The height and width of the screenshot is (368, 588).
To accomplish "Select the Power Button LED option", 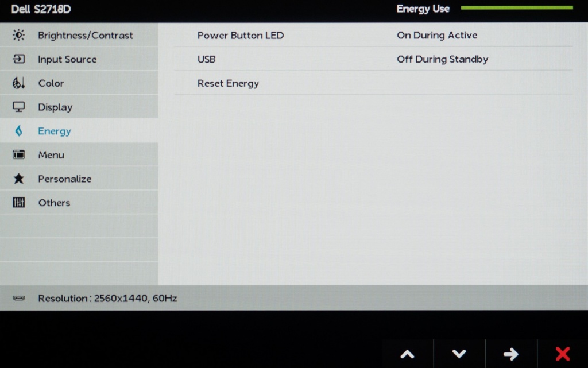I will 241,36.
